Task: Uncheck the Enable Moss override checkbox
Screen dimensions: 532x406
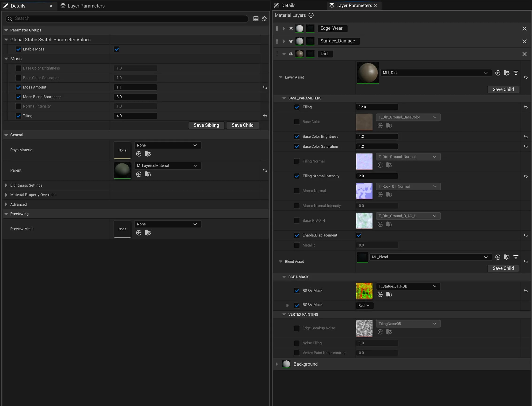Action: 18,49
